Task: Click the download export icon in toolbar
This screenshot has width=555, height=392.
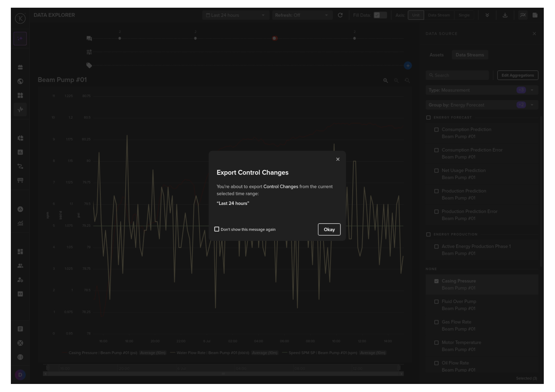Action: click(x=505, y=15)
